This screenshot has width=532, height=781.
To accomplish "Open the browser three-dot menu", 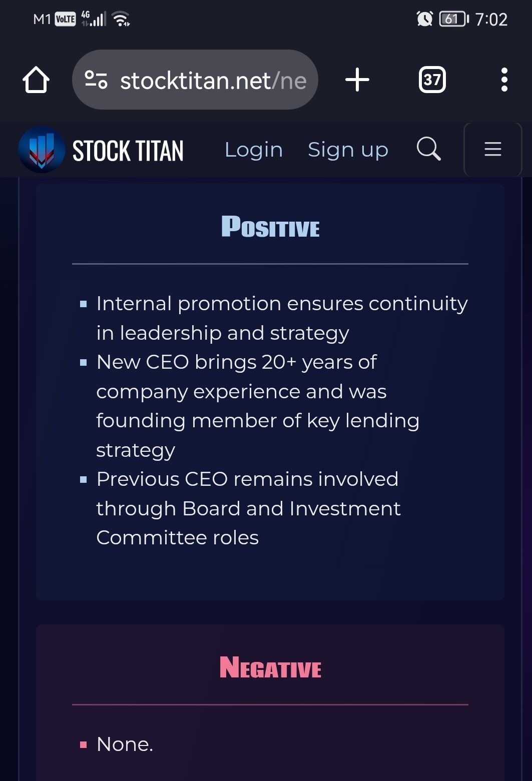I will (504, 80).
